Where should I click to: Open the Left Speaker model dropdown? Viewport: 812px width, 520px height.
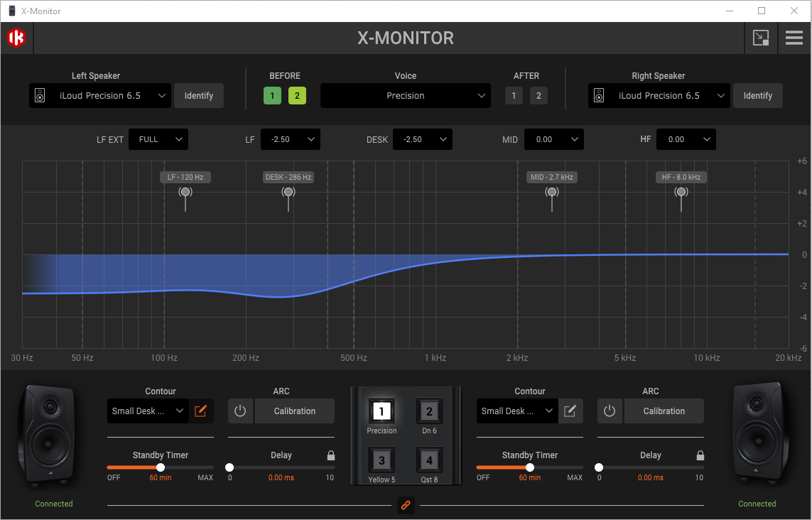[100, 96]
